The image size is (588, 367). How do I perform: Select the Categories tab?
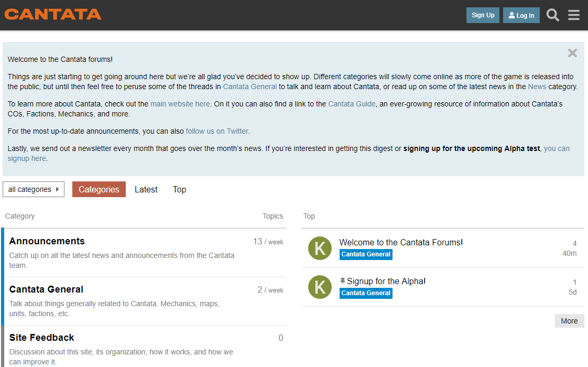pyautogui.click(x=99, y=189)
